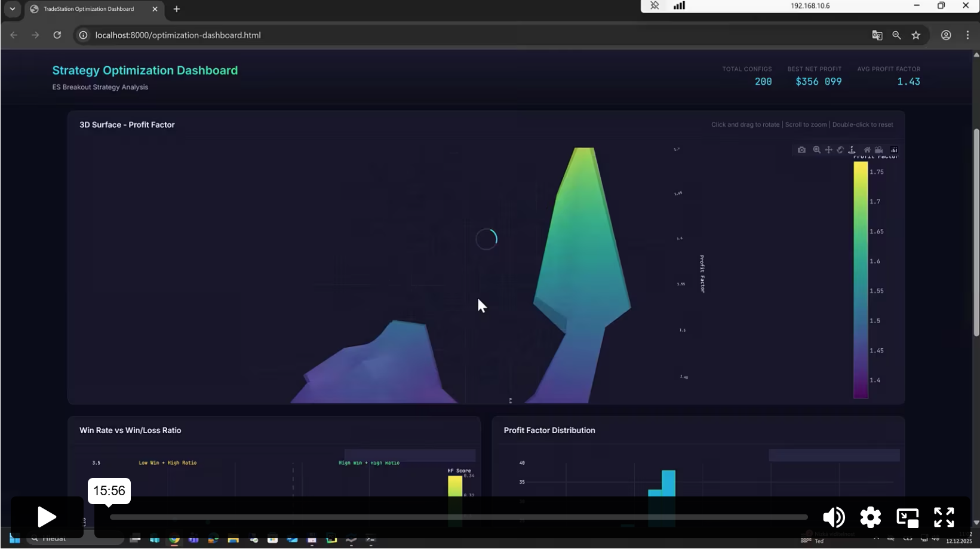Open browser zoom control in address bar
Image resolution: width=980 pixels, height=549 pixels.
[x=896, y=35]
